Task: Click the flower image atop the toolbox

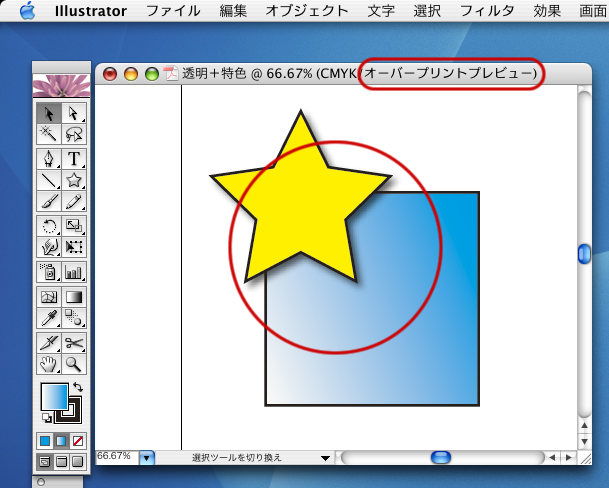Action: (x=61, y=85)
